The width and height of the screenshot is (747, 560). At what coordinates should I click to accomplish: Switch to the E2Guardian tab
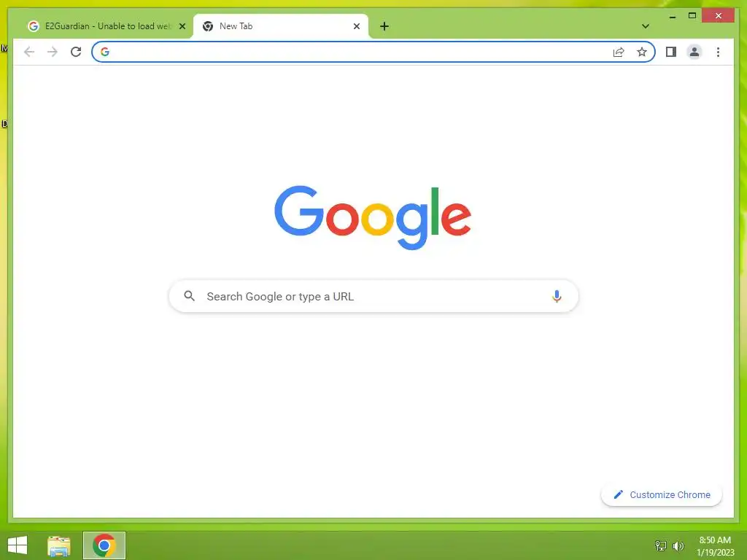107,26
